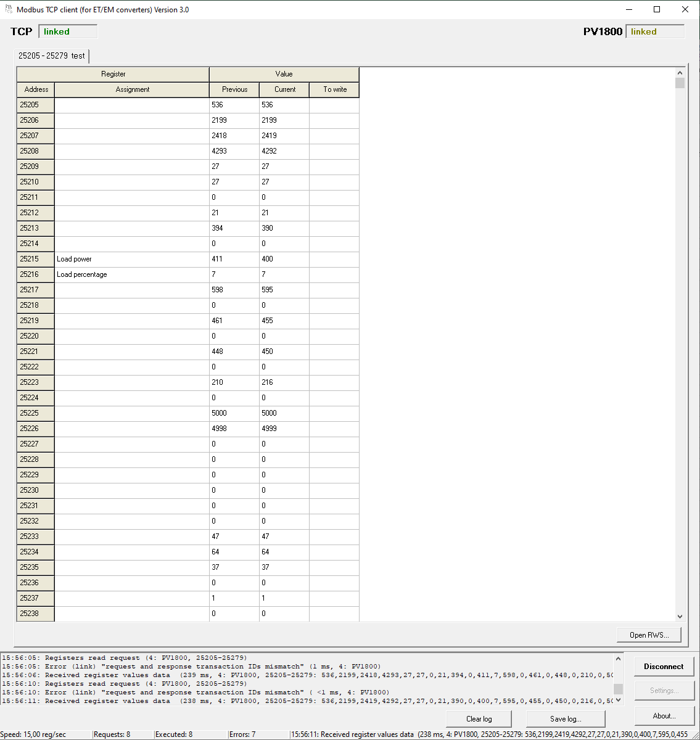Click the Speed status bar entry

(33, 734)
